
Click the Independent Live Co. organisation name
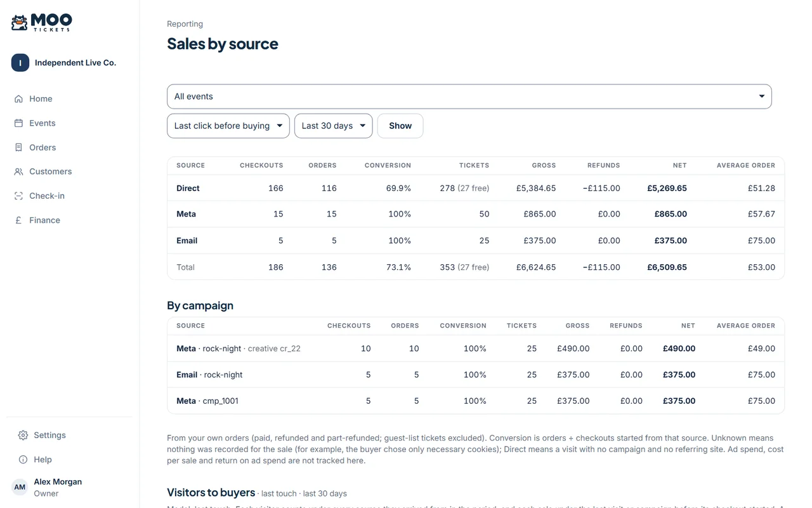click(75, 63)
